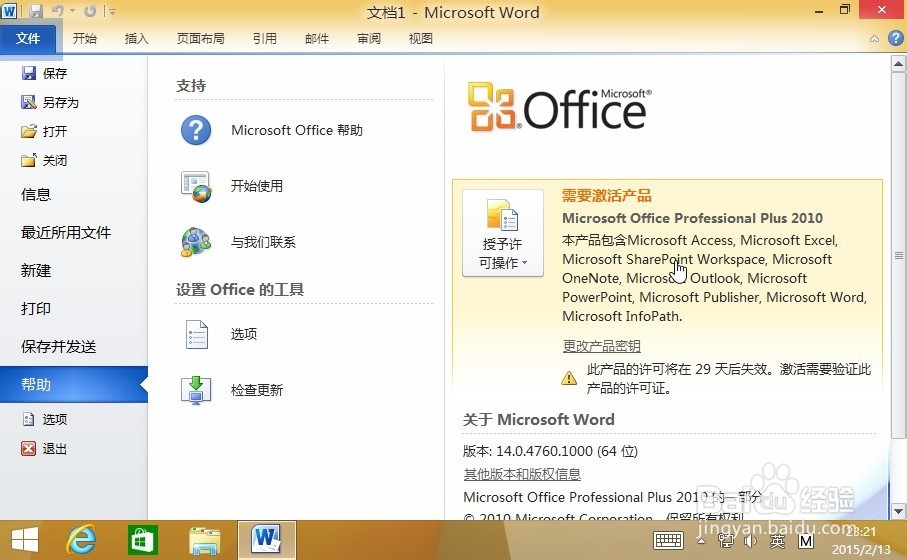
Task: Switch input language 英 indicator
Action: click(x=777, y=541)
